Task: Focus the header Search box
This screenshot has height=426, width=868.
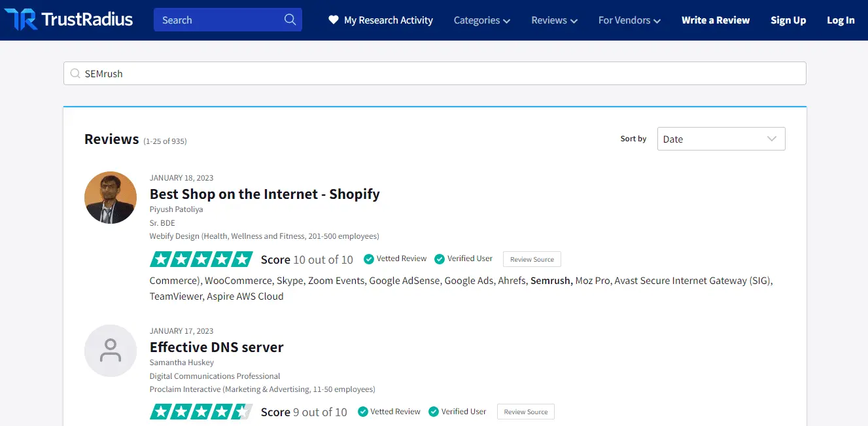Action: [x=228, y=20]
